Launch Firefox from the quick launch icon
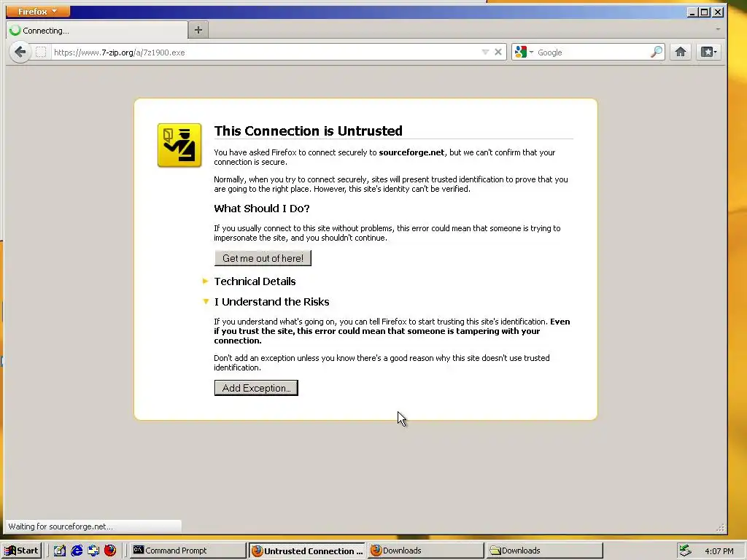Screen dimensions: 747x560 pos(110,551)
